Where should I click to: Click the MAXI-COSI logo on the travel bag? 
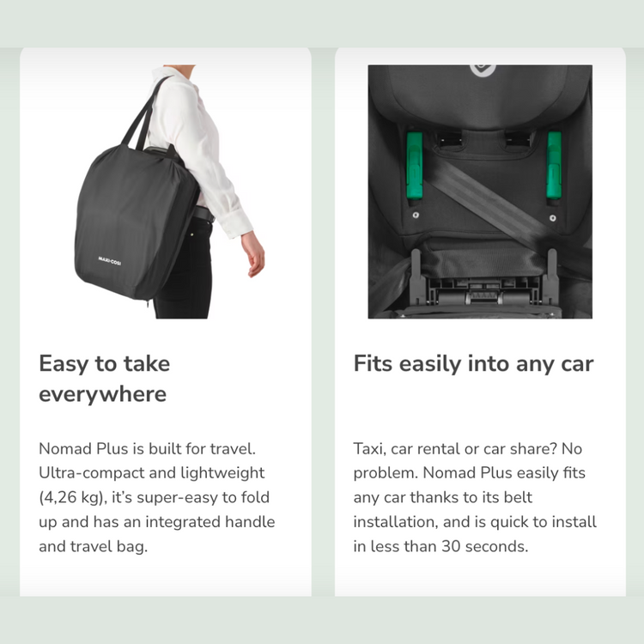[110, 261]
